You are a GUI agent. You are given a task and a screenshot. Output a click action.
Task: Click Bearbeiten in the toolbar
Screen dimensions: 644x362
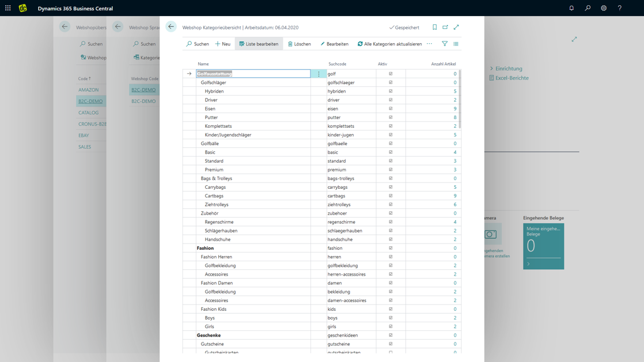click(334, 44)
